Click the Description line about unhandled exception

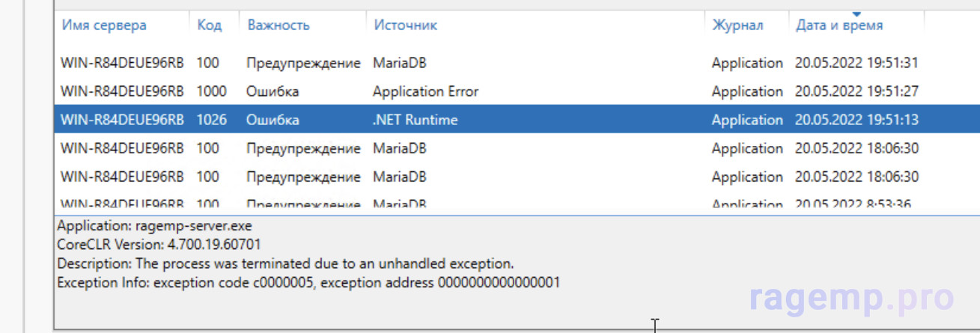coord(284,264)
